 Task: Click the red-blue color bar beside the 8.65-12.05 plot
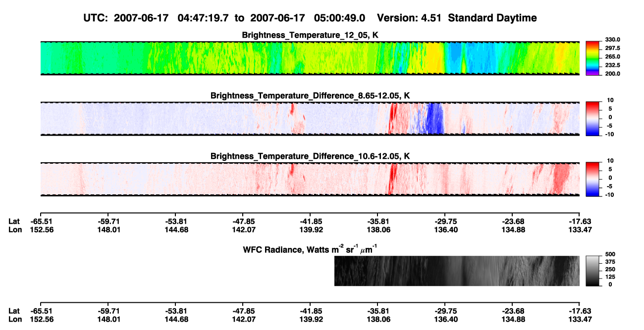[x=593, y=119]
